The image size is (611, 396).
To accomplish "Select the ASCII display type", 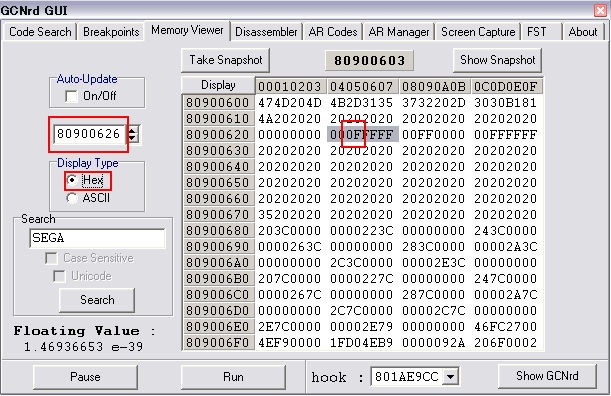I will [x=72, y=198].
